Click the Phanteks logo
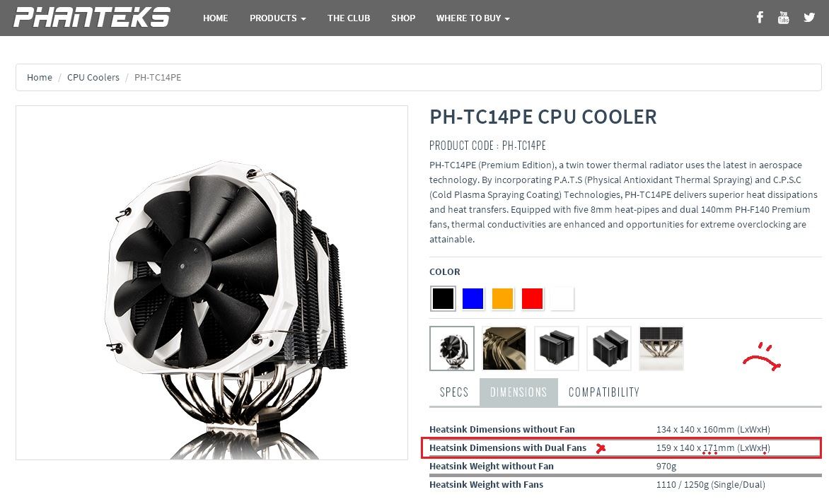This screenshot has width=829, height=504. [92, 18]
